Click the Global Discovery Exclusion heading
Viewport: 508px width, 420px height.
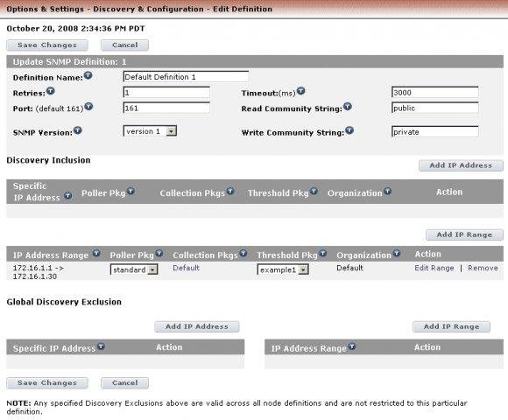click(64, 302)
